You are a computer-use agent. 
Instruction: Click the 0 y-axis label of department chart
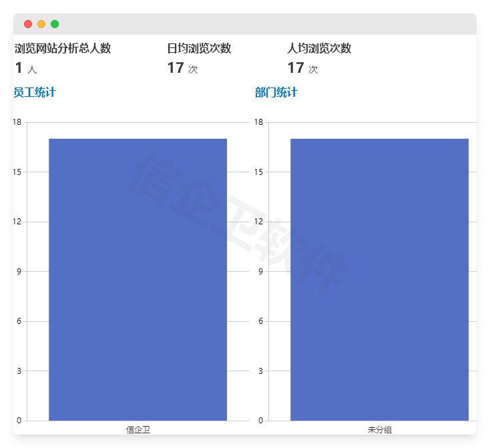tap(260, 421)
